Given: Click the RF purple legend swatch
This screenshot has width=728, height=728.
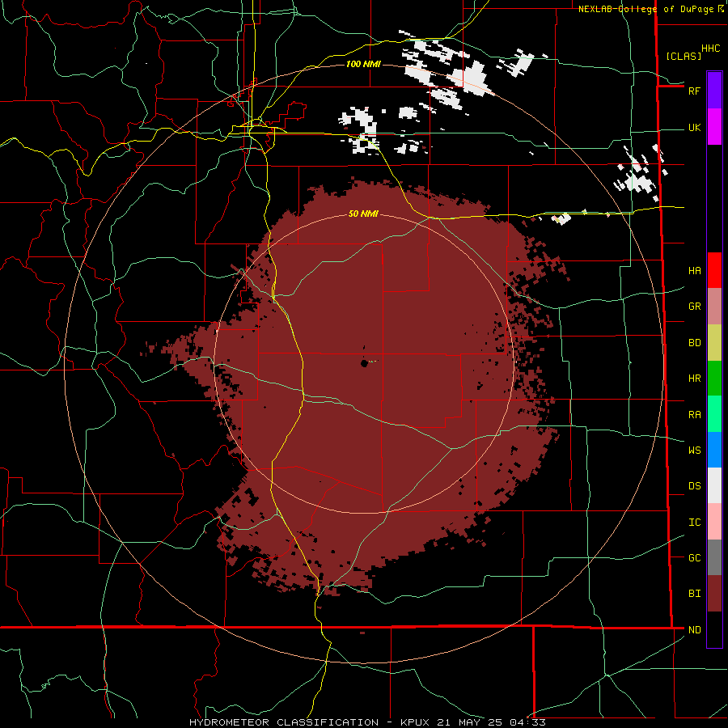Looking at the screenshot, I should click(714, 91).
